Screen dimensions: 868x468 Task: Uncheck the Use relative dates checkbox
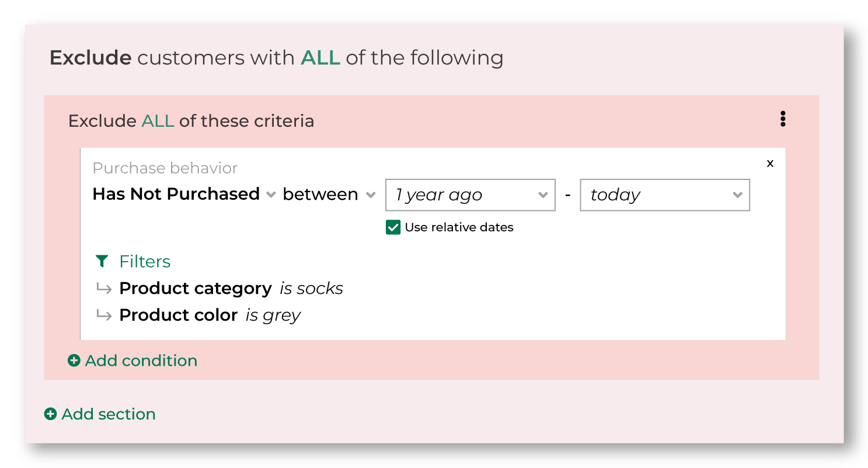(393, 227)
